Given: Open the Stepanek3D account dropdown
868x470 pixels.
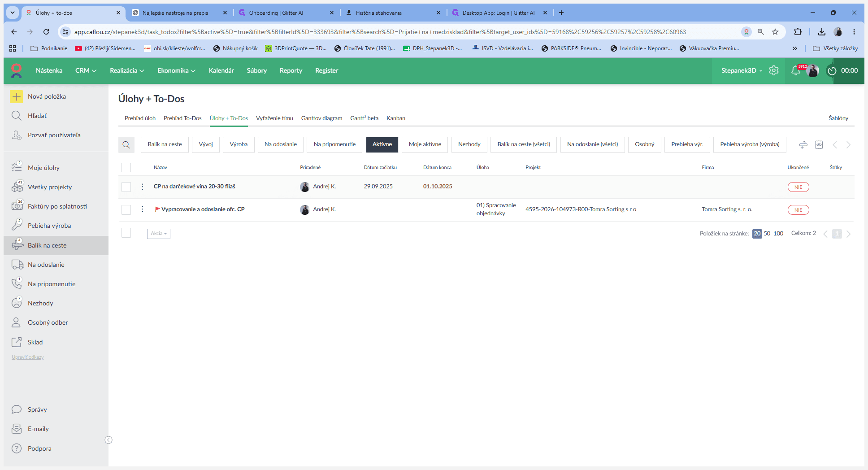Looking at the screenshot, I should pos(742,70).
